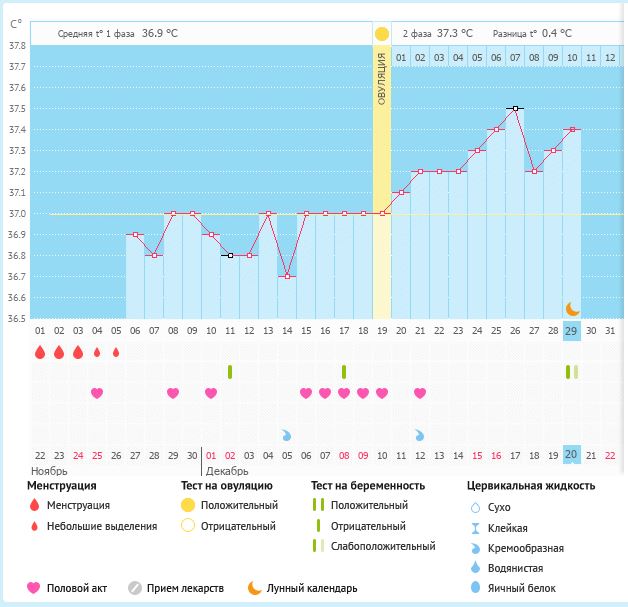Click the heart icon on cycle day 04

(97, 393)
